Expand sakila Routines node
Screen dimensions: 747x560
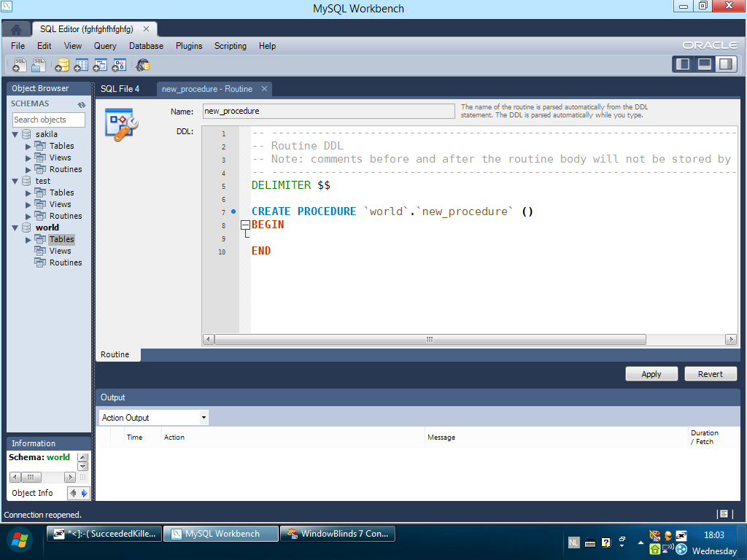pyautogui.click(x=28, y=170)
